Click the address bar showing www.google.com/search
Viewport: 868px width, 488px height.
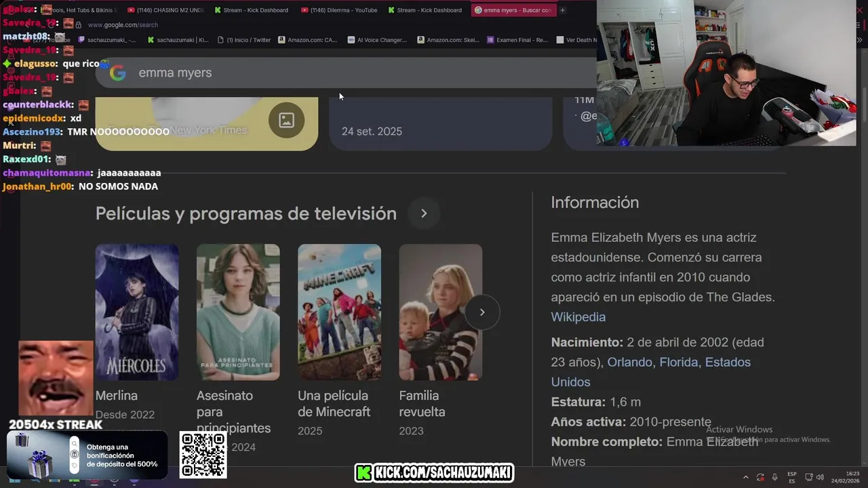[x=123, y=25]
